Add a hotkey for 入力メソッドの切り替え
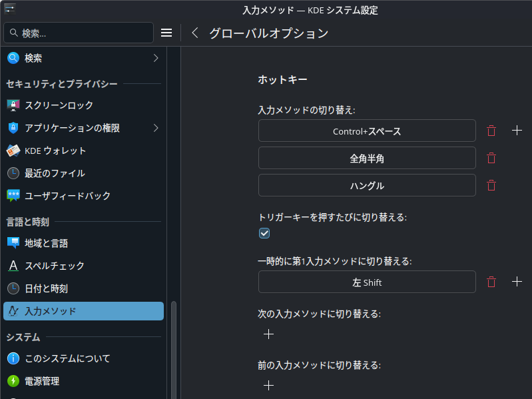 517,131
